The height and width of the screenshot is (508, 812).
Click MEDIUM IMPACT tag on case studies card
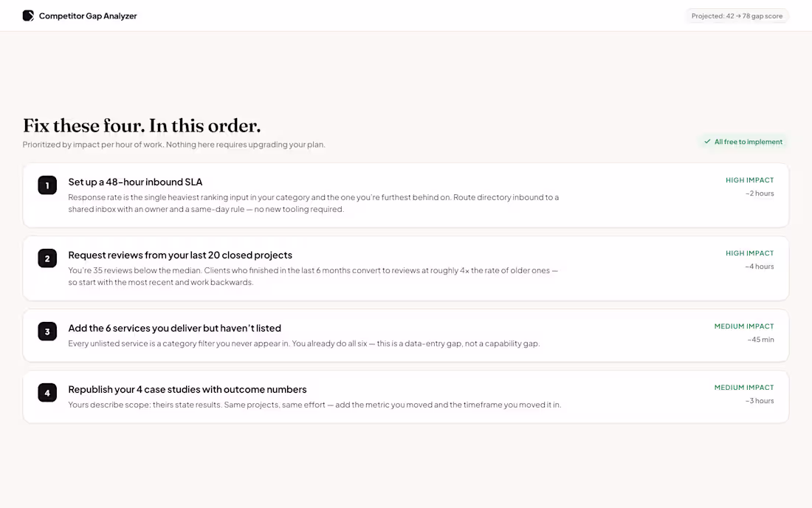(743, 388)
